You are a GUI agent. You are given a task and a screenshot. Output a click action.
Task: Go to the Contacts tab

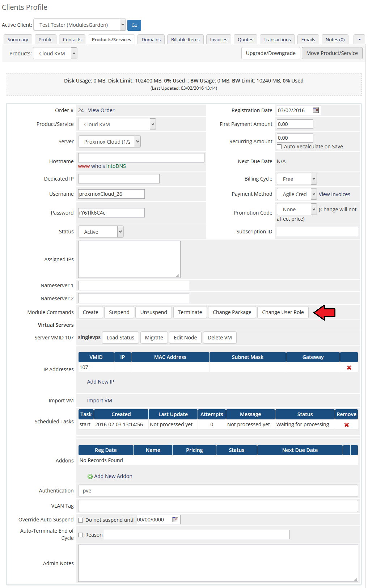[72, 39]
